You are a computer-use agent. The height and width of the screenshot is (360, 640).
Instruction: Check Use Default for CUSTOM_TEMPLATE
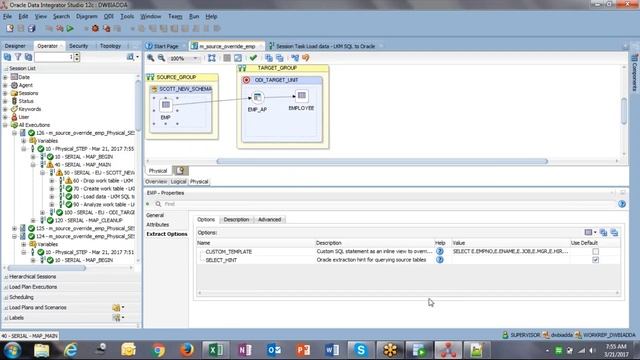pyautogui.click(x=596, y=251)
